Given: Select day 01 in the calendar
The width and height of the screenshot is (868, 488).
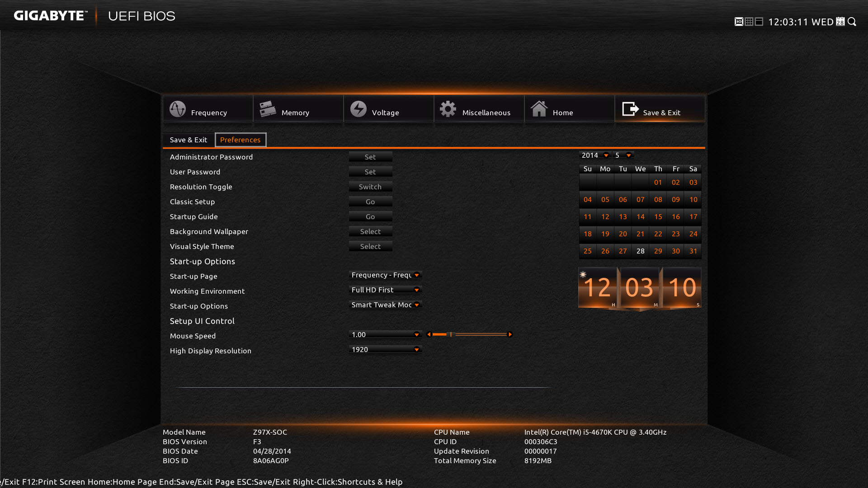Looking at the screenshot, I should 658,183.
